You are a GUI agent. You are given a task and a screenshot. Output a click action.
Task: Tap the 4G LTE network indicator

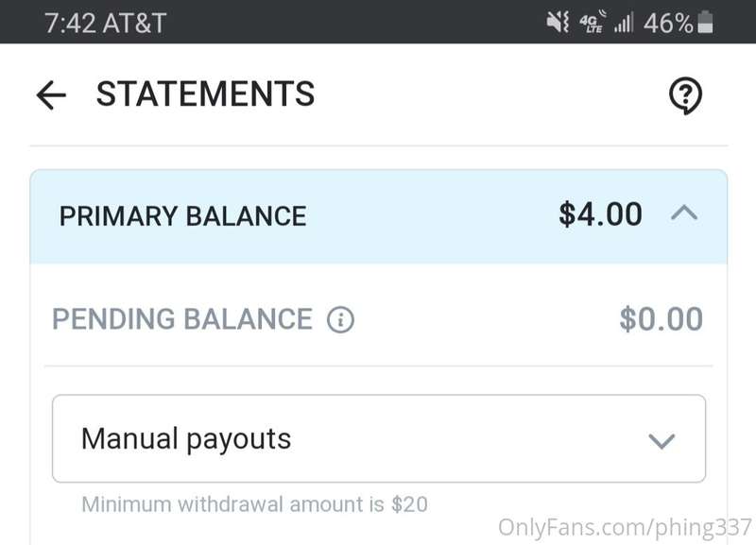coord(593,23)
